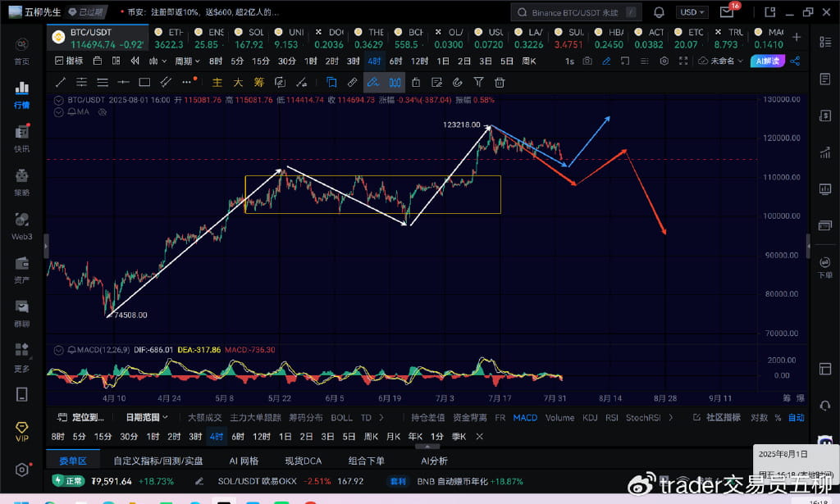Screen dimensions: 840x504
Task: Expand more sub-indicators arrow after StochRSI
Action: click(671, 417)
